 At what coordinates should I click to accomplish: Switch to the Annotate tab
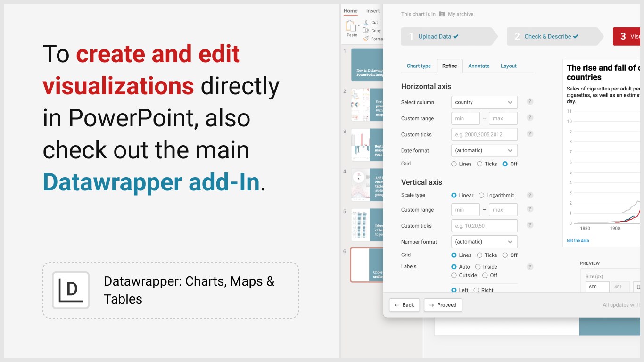[479, 66]
